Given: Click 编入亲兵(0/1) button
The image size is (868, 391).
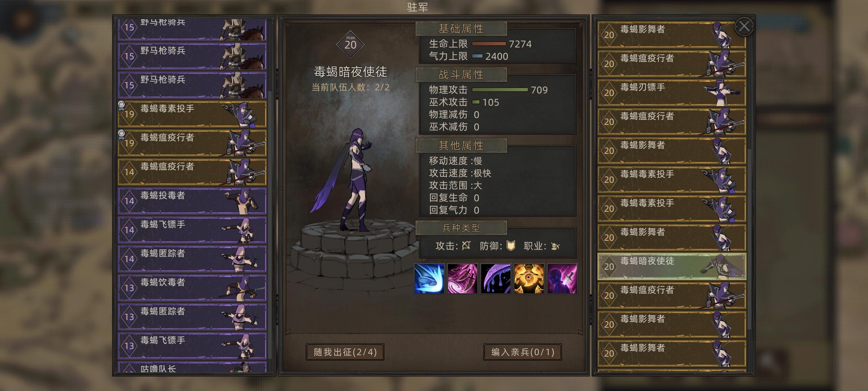Looking at the screenshot, I should coord(523,352).
